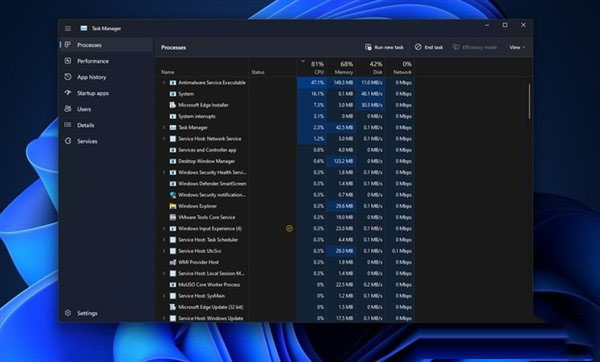600x362 pixels.
Task: Select the Processes page in sidebar
Action: pos(107,45)
